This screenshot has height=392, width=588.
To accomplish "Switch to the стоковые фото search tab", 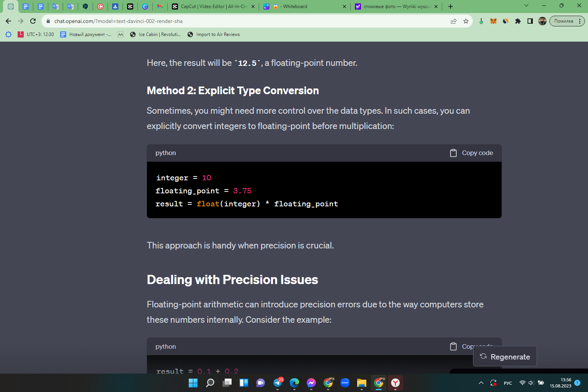I will [394, 7].
